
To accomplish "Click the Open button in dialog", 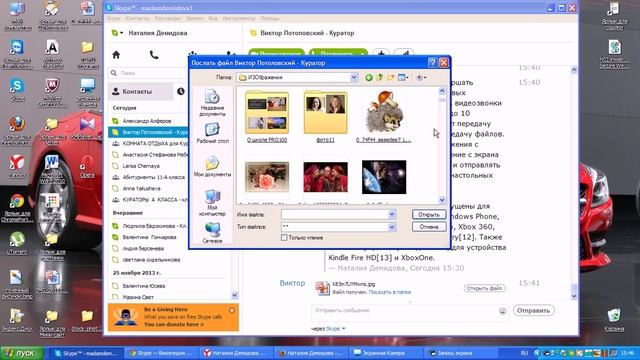I will [429, 214].
